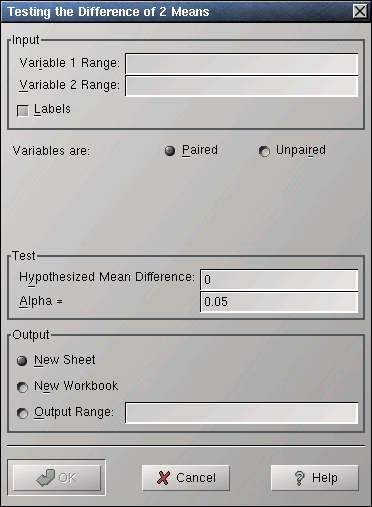The width and height of the screenshot is (372, 507).
Task: Click the "Hypothesized Mean Difference:" label
Action: (x=107, y=277)
